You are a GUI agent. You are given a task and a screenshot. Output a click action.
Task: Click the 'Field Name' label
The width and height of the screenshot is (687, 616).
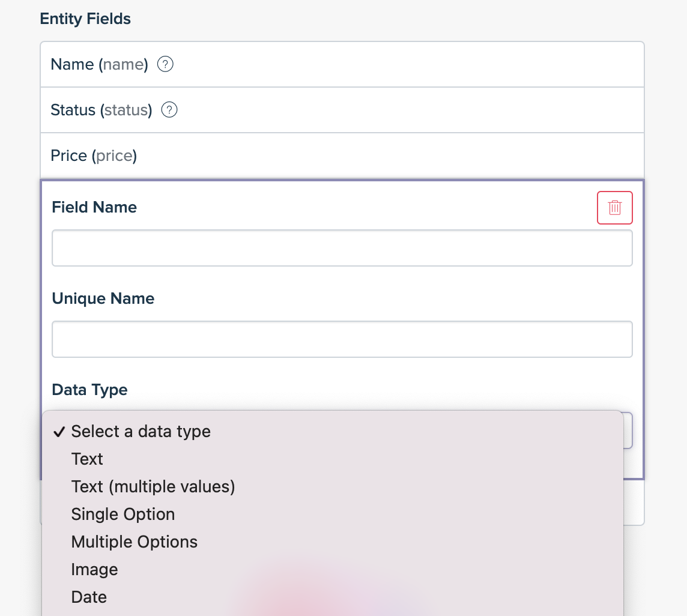94,207
